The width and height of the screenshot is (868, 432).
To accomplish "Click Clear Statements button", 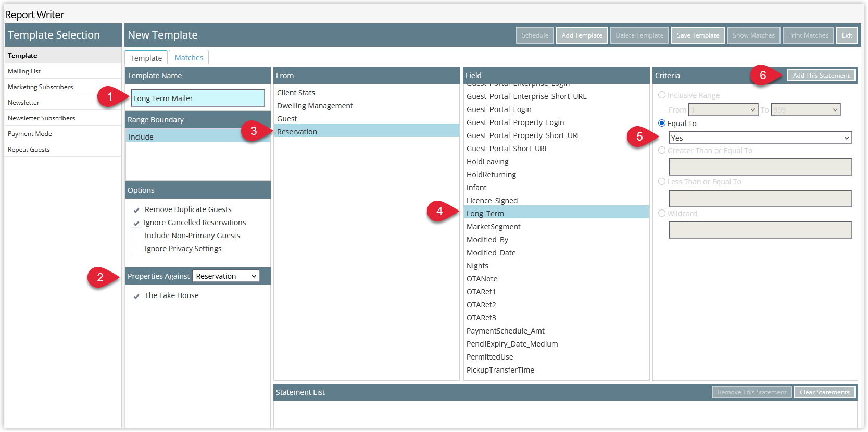I will (x=825, y=392).
